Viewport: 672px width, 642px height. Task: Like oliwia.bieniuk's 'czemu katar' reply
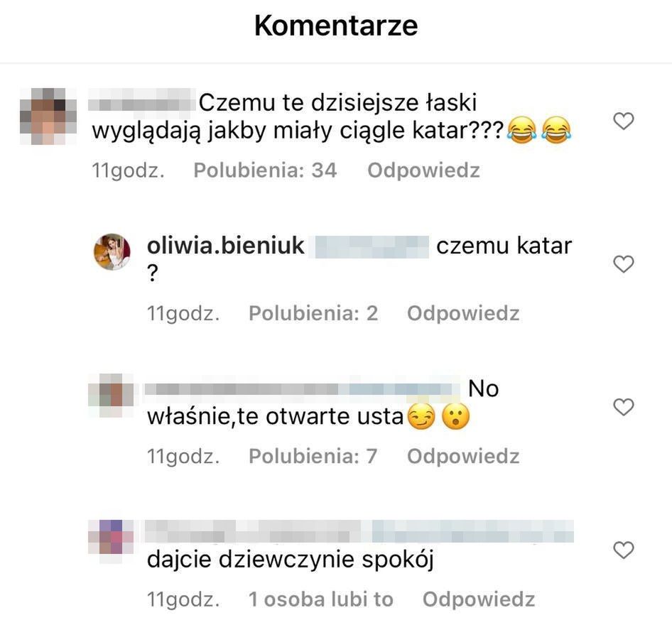(x=624, y=263)
